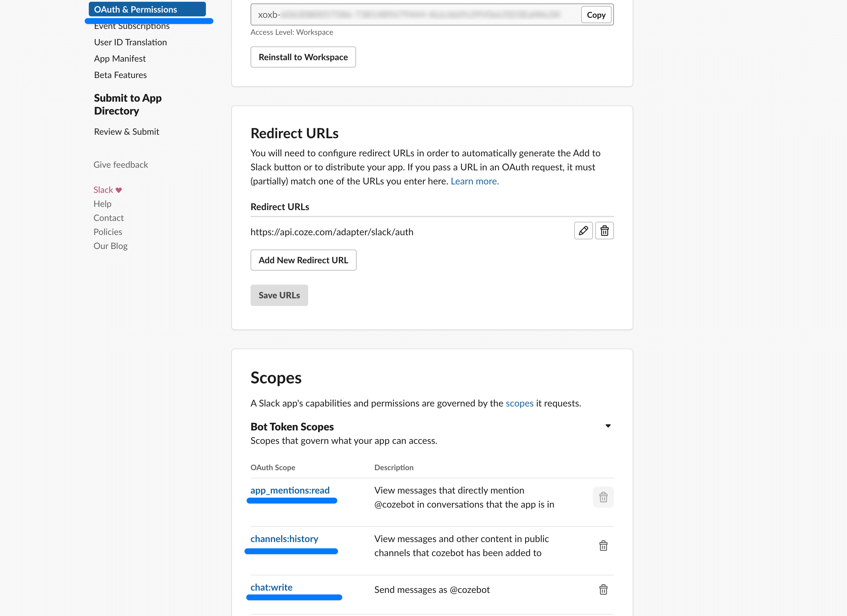
Task: Follow the Learn more link
Action: pyautogui.click(x=474, y=181)
